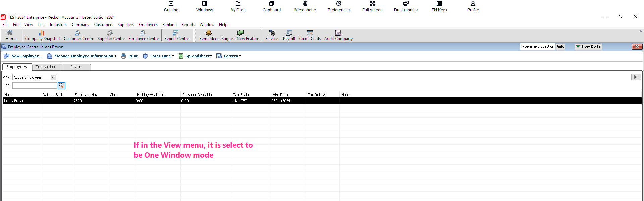Open the Reports menu

(x=188, y=25)
